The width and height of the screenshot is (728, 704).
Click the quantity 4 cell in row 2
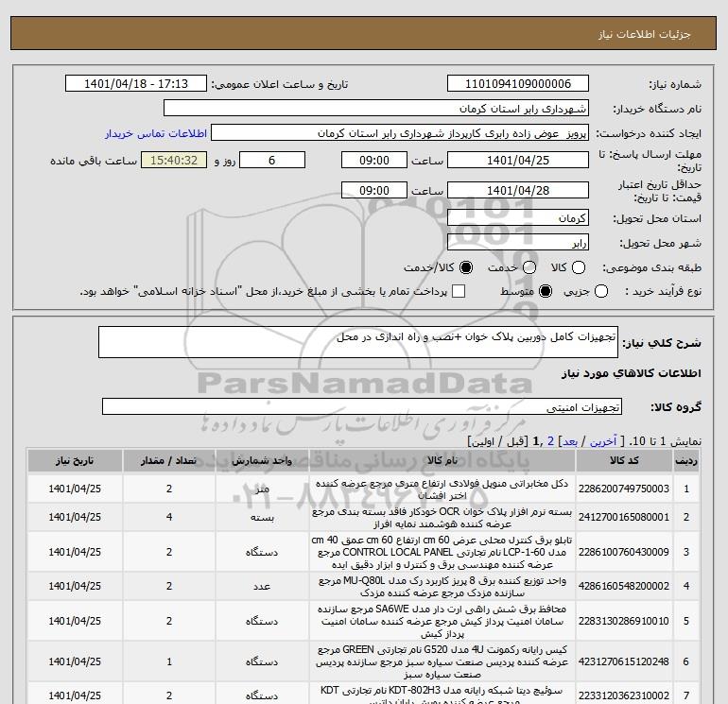[x=169, y=517]
